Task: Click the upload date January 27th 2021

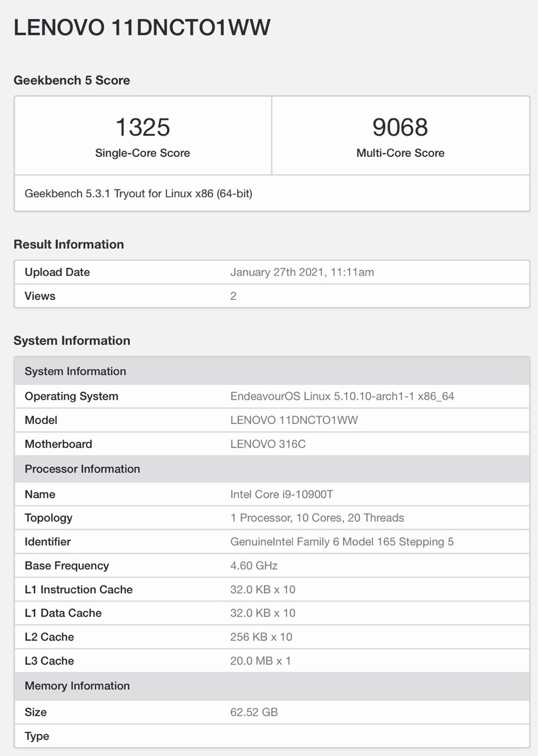Action: pos(302,272)
